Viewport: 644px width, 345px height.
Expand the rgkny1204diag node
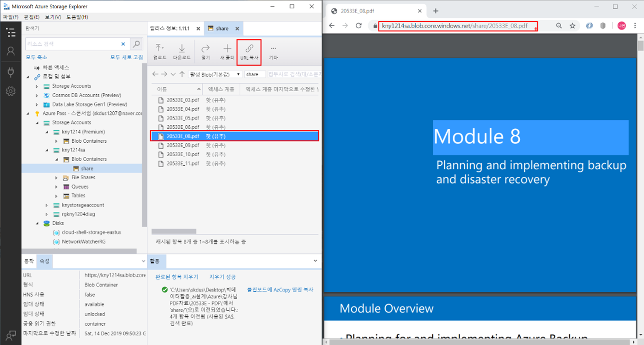click(47, 214)
